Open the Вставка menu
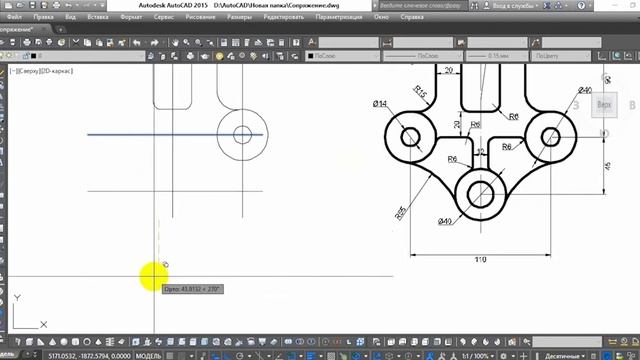 [x=98, y=17]
